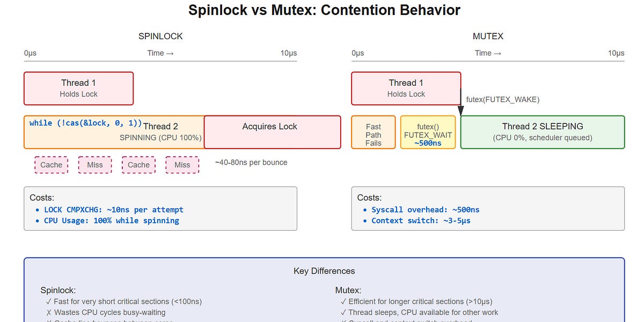Select the Spinlock Thread 1 Holds Lock box

coord(78,88)
